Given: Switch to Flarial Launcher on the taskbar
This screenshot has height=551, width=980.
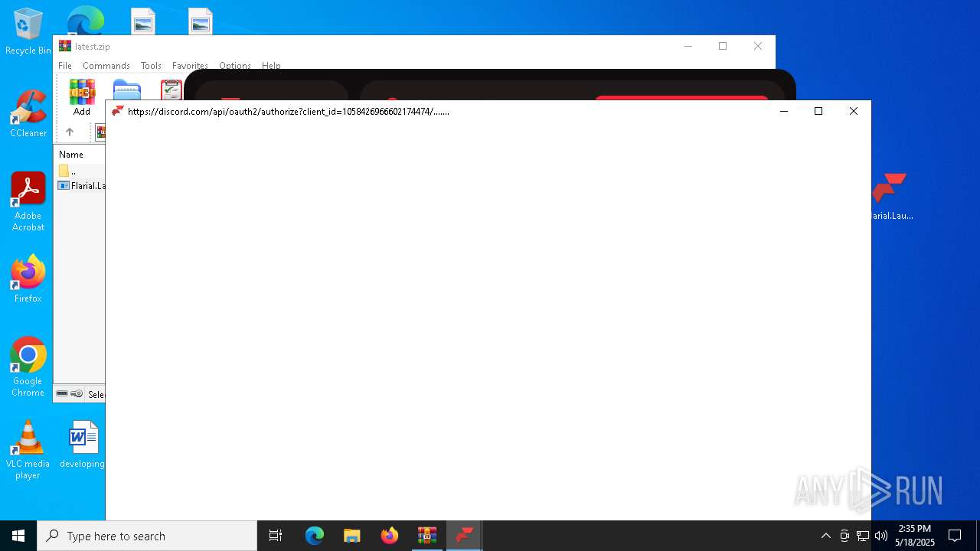Looking at the screenshot, I should pyautogui.click(x=465, y=536).
